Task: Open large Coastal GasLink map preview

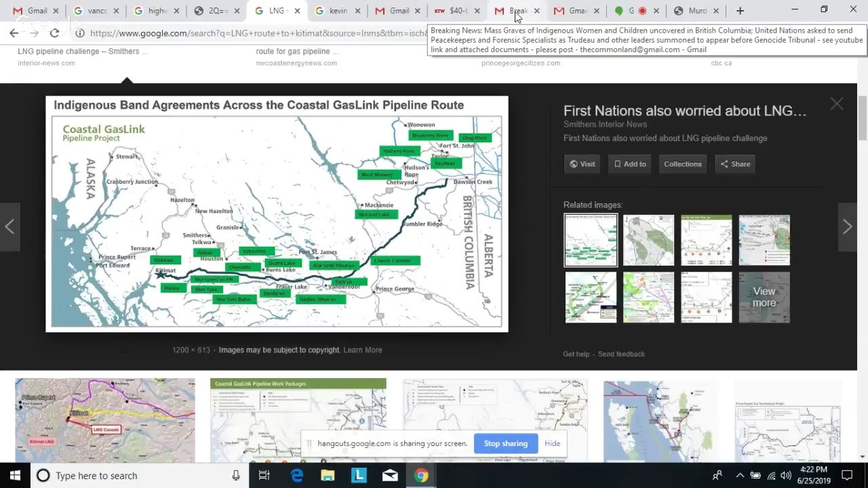Action: coord(277,213)
